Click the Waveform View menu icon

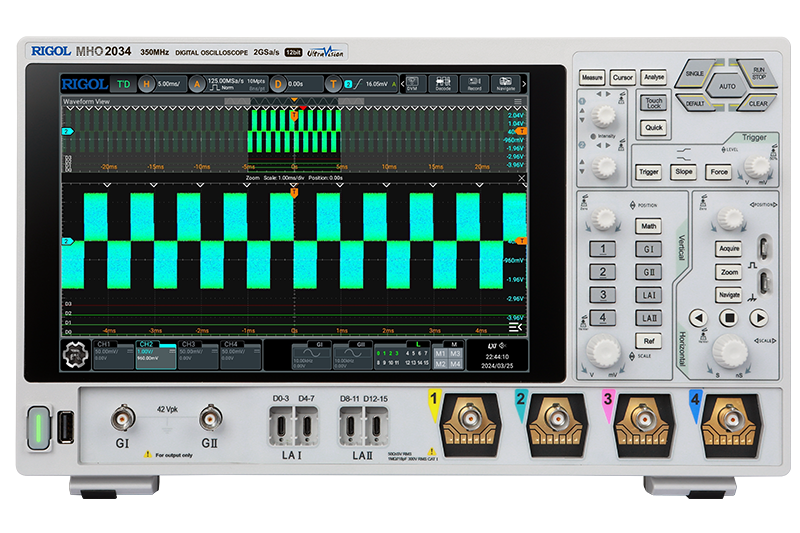coord(517,102)
